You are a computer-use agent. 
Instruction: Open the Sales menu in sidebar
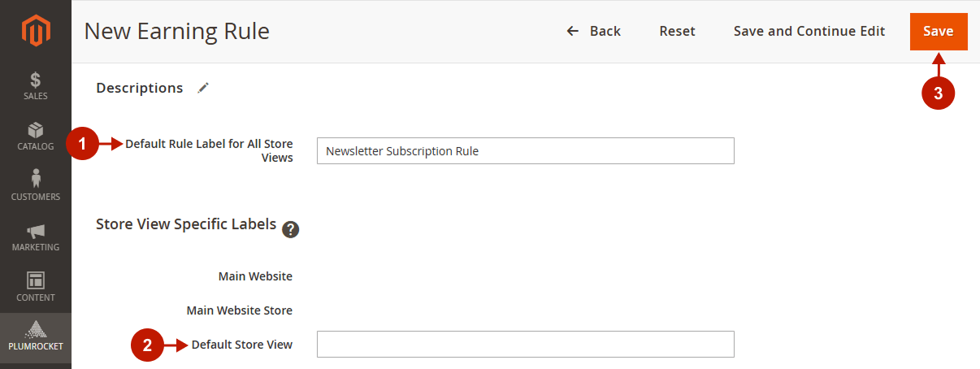click(x=35, y=86)
